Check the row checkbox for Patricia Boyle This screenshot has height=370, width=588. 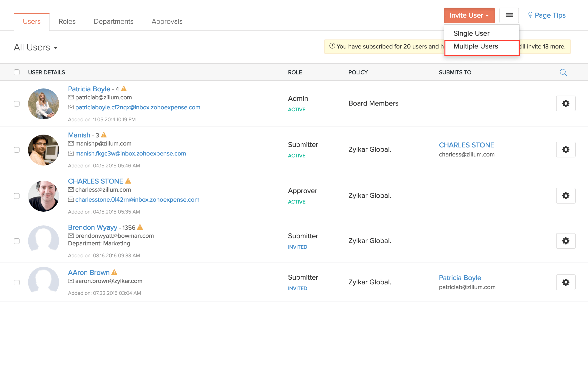click(x=17, y=104)
